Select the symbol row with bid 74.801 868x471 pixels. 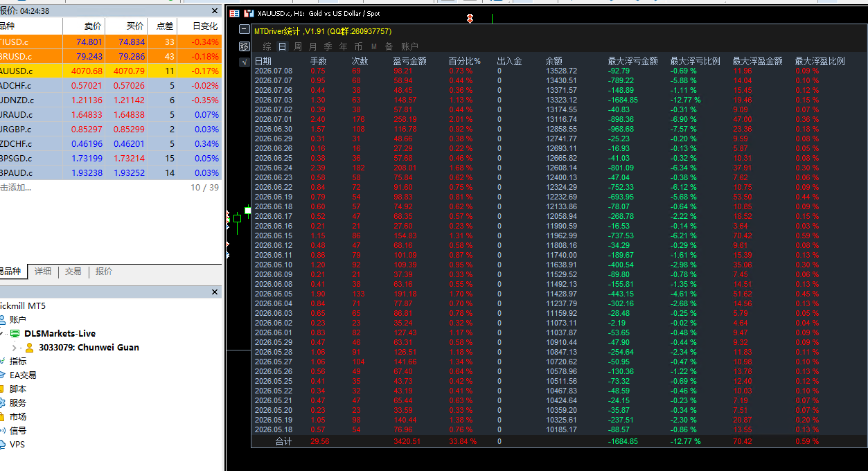tap(111, 42)
